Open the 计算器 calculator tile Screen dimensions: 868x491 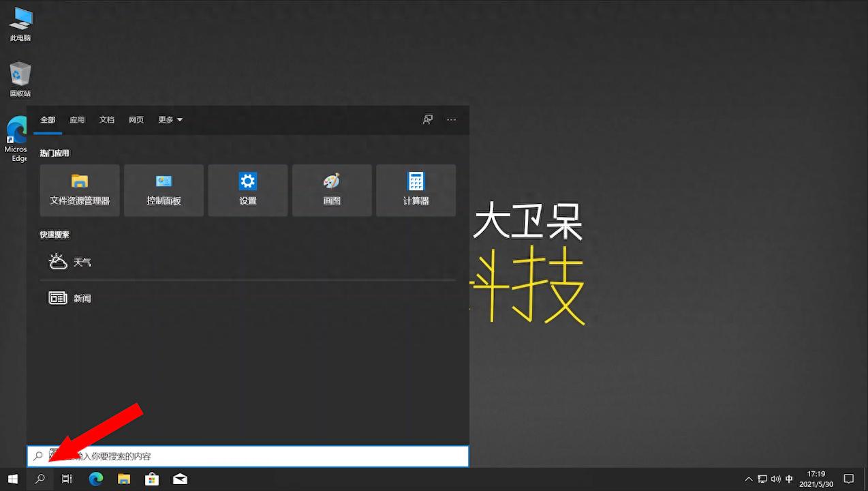point(416,190)
